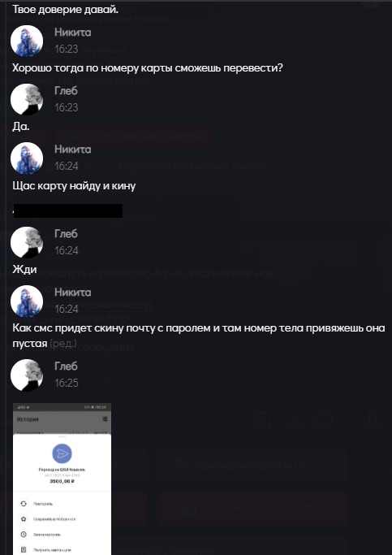392x555 pixels.
Task: Open Глеб's avatar beside the 16:23 message
Action: pos(27,99)
